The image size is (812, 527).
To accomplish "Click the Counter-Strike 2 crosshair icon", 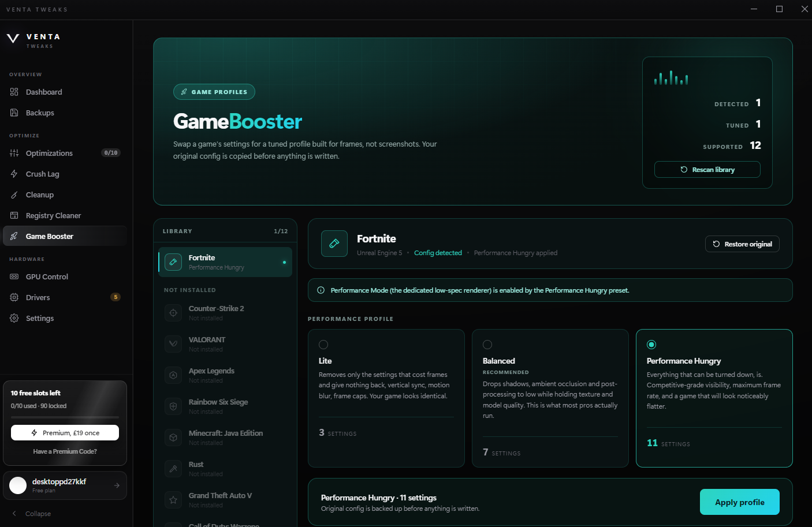I will (173, 313).
